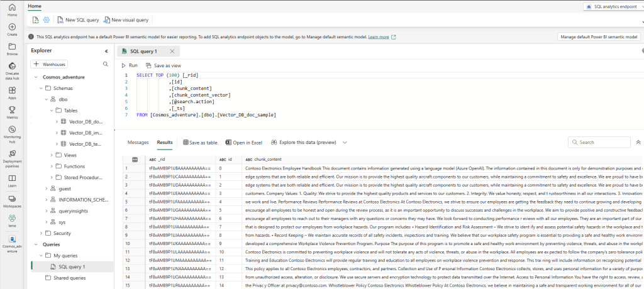This screenshot has width=644, height=289.
Task: Follow the Learn more link
Action: pyautogui.click(x=379, y=37)
